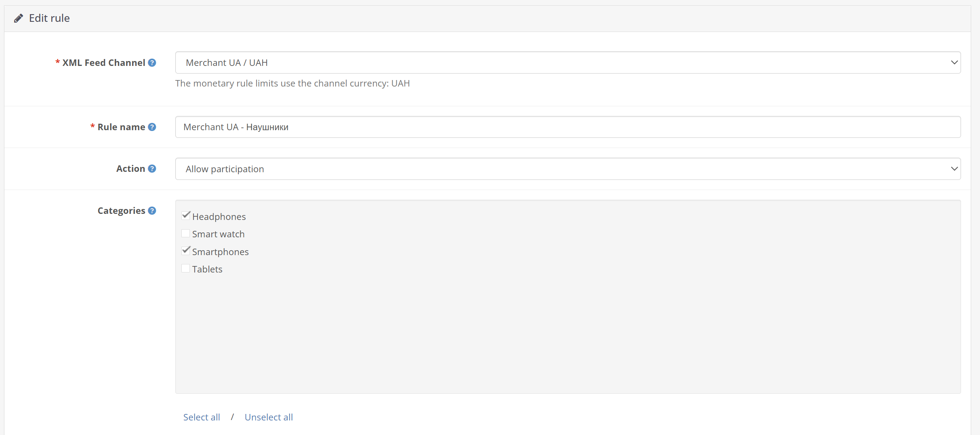Uncheck the Headphones category checkbox

pos(186,216)
